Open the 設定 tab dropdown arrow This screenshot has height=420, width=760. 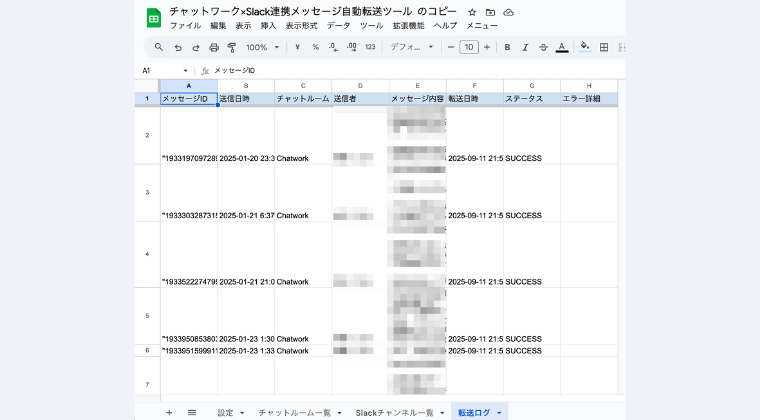click(242, 413)
